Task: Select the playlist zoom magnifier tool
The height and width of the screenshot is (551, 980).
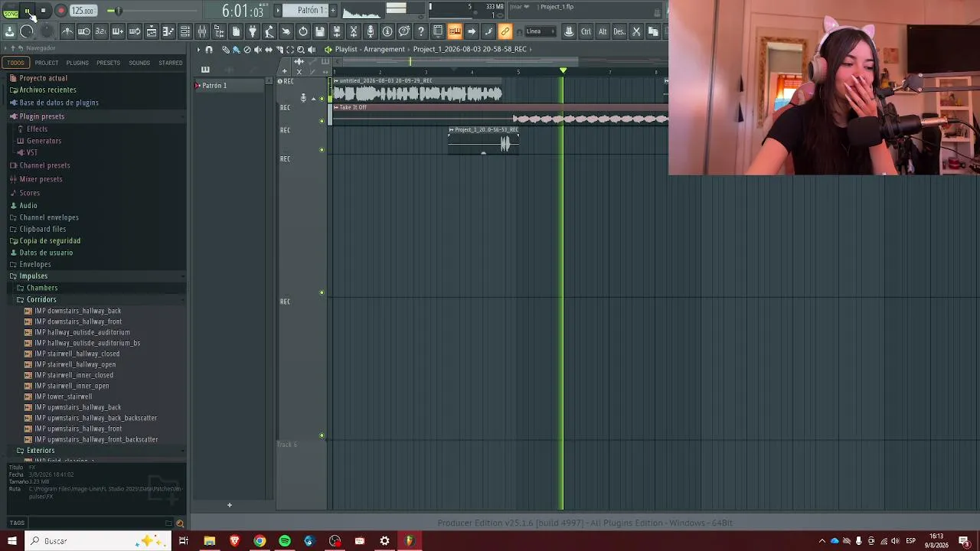Action: point(300,50)
